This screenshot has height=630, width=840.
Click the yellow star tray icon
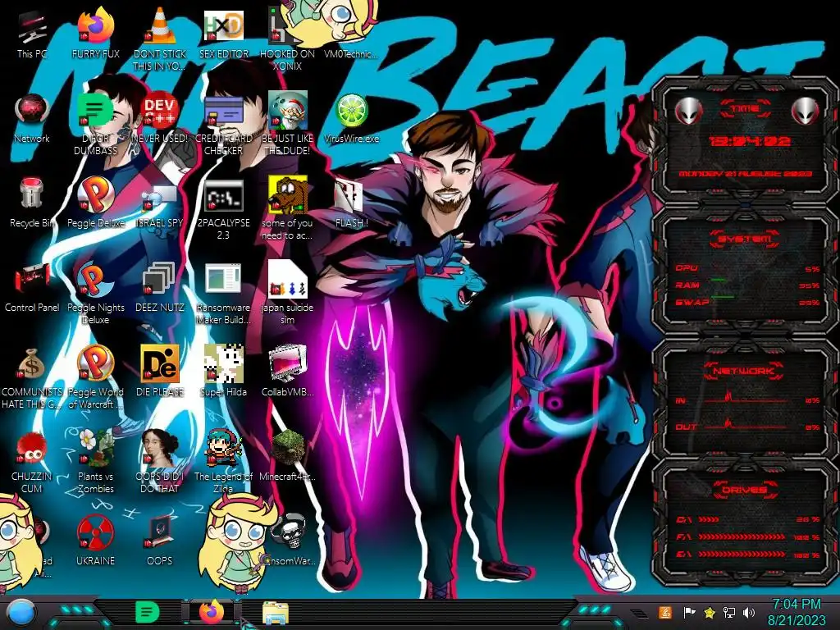point(710,612)
